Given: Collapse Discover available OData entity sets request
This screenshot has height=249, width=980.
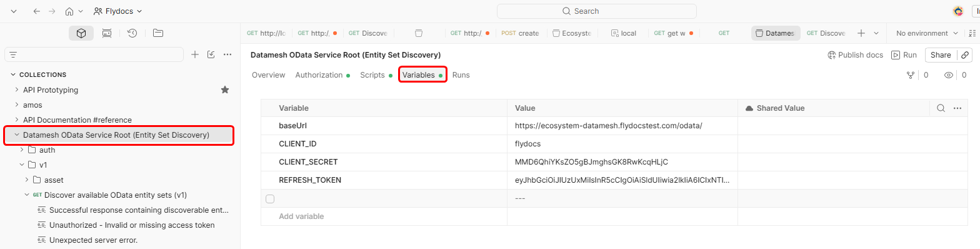Looking at the screenshot, I should [x=27, y=195].
